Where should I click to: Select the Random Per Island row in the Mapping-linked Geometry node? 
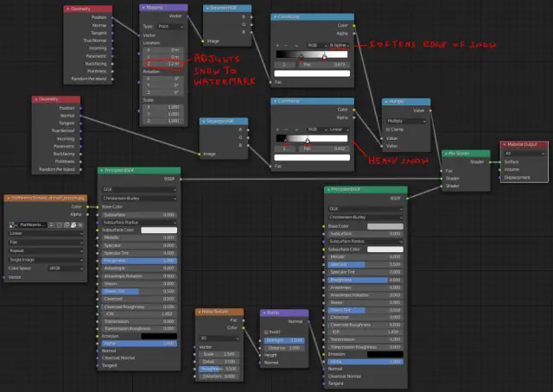pyautogui.click(x=88, y=79)
